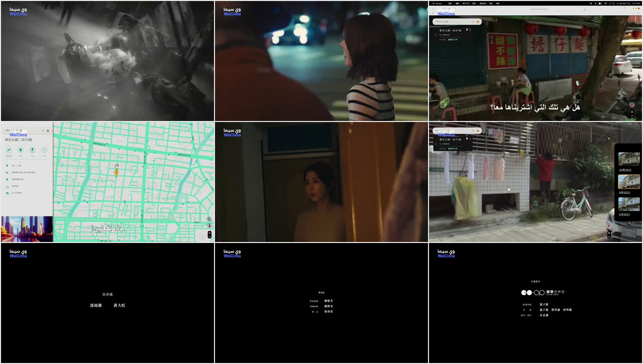Click the pin icon beside 73巷 address

click(467, 139)
